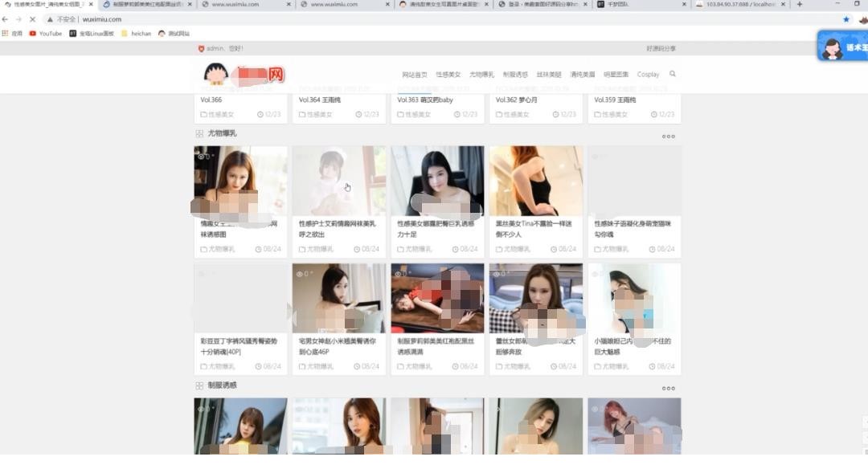Open the more dots beside 尤物爆乳 section

[668, 137]
